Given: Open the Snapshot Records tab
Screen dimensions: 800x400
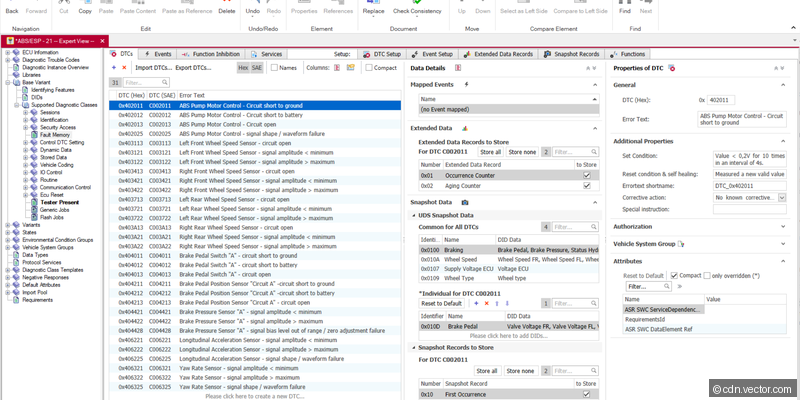Looking at the screenshot, I should pos(575,53).
